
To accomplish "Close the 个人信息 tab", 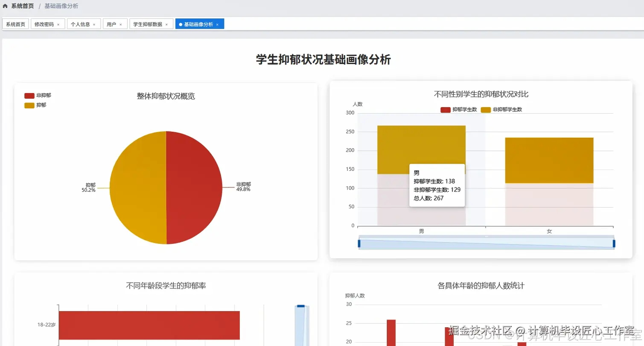I will point(94,25).
